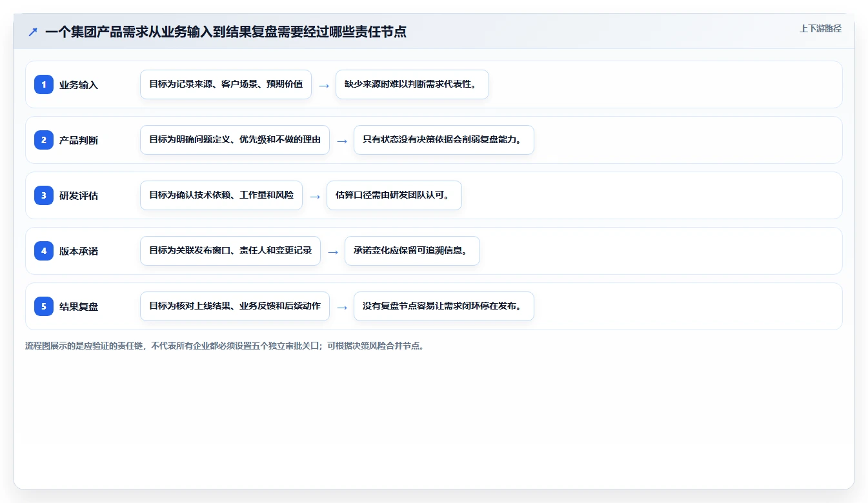Click the box 缺少来源时难以判断需求代表性

(x=412, y=84)
